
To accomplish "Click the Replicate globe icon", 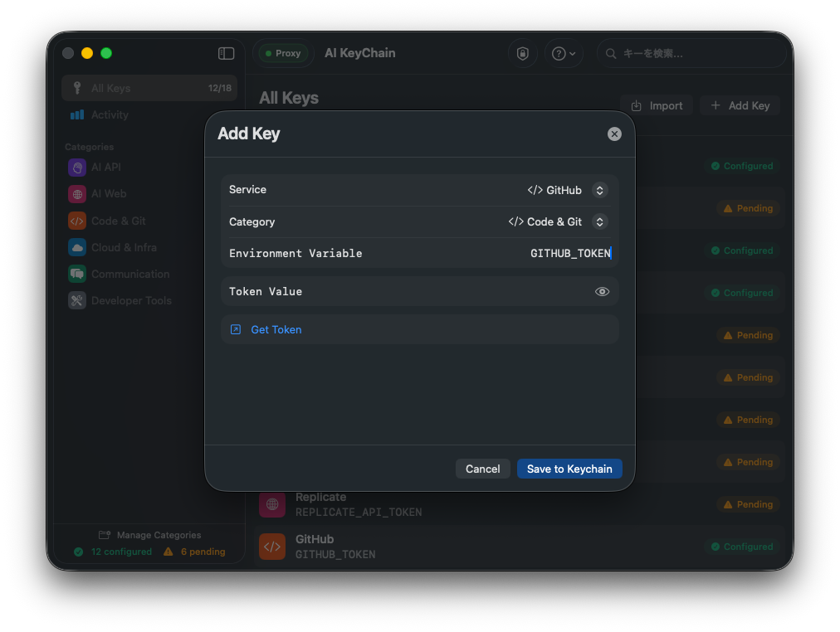I will point(272,504).
